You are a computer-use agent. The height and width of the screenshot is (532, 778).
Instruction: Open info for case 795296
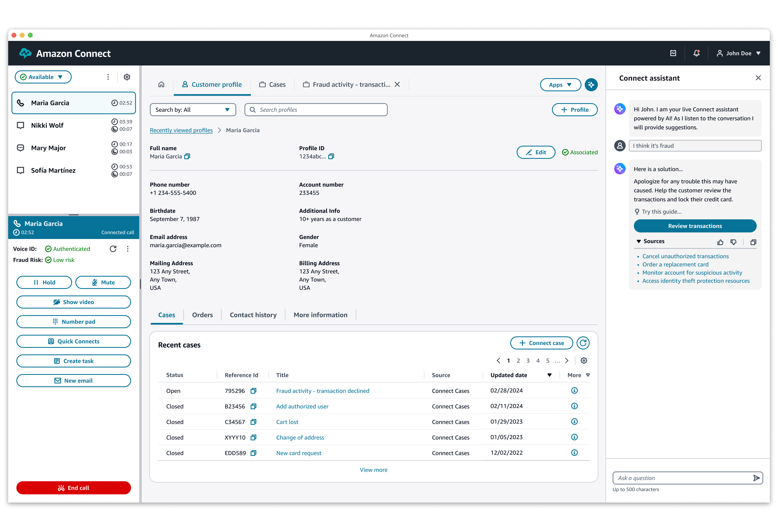coord(574,390)
